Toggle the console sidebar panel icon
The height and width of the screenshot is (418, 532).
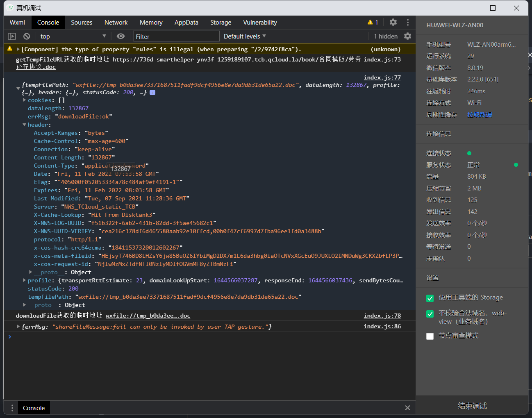click(12, 36)
